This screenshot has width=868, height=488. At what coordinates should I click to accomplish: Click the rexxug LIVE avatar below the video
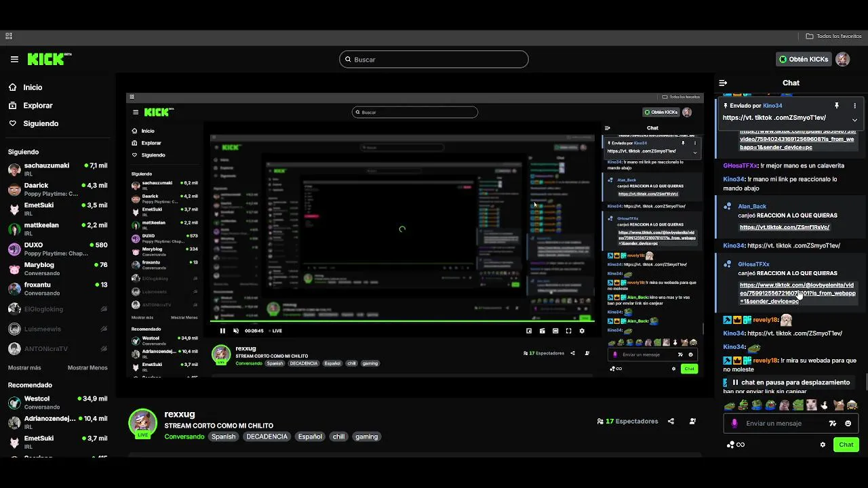[143, 423]
